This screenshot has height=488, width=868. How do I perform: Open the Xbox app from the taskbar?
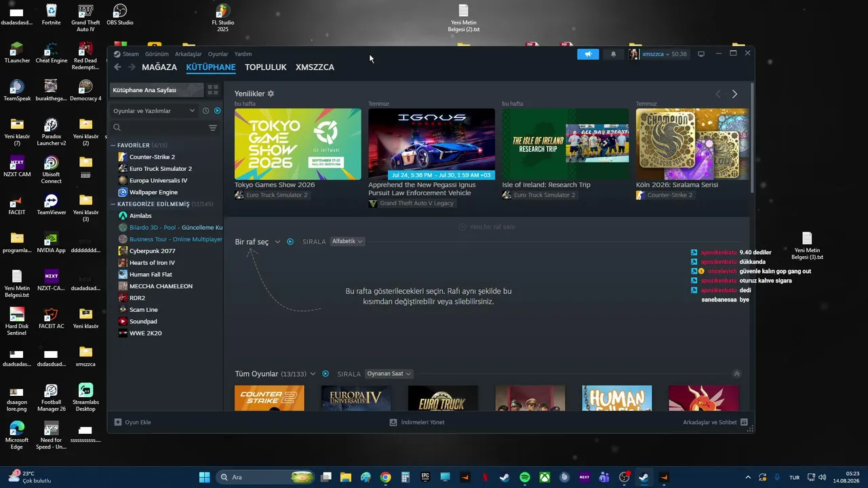point(545,477)
